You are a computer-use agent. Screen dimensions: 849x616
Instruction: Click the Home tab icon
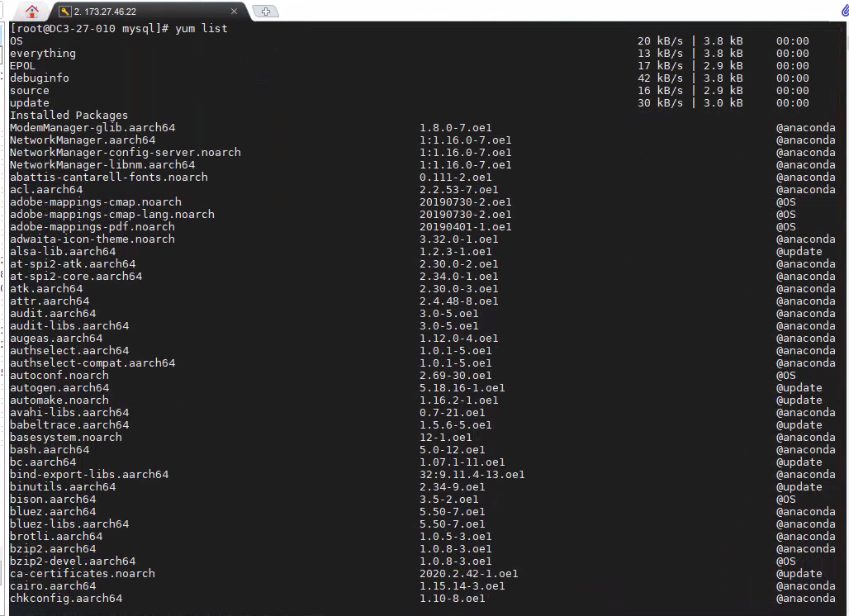[x=32, y=12]
